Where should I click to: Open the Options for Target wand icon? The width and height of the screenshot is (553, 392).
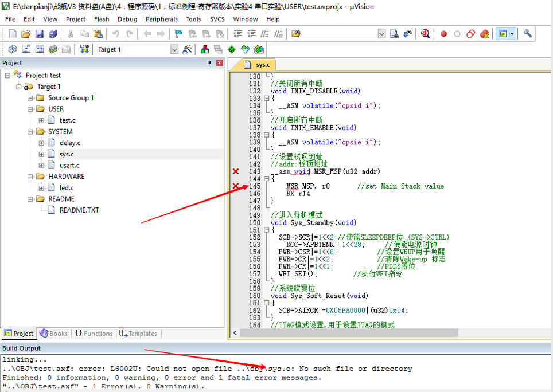(x=187, y=49)
